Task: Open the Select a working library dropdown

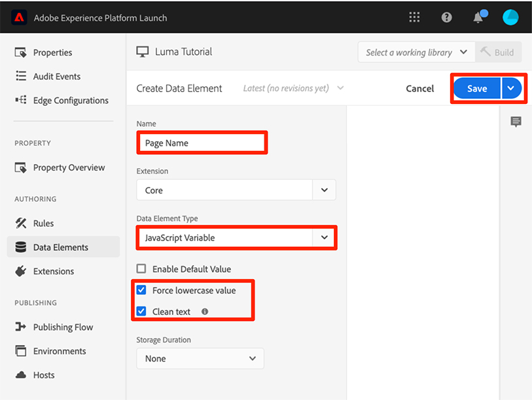Action: point(416,52)
